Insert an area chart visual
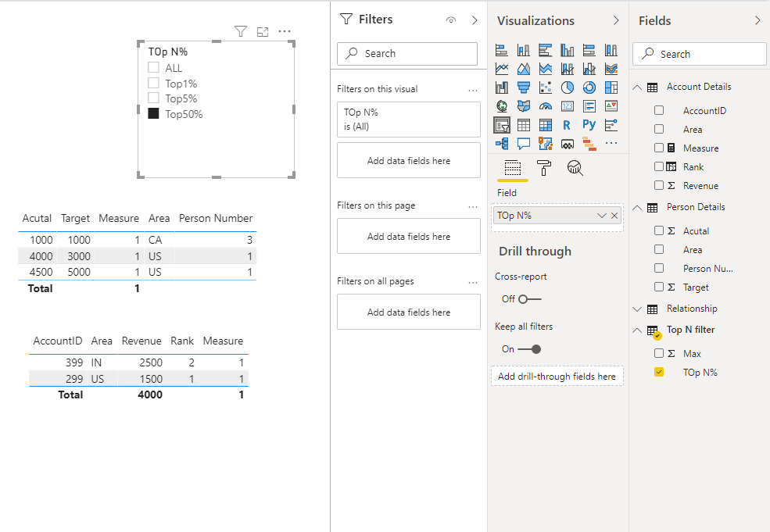 [x=524, y=69]
